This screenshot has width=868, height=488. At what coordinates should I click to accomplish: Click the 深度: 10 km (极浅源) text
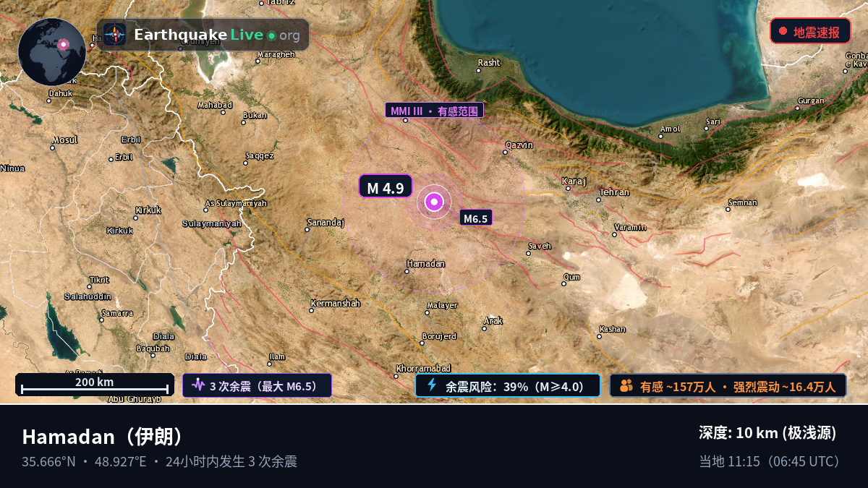(767, 433)
